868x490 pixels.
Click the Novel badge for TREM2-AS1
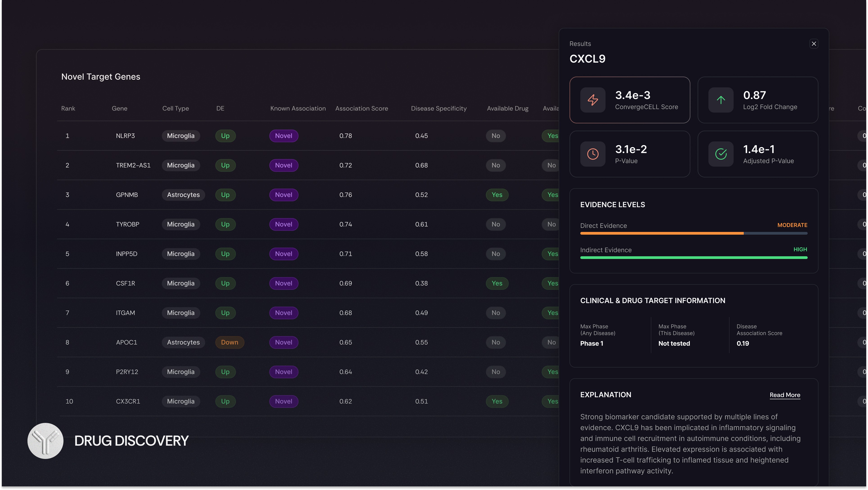(283, 166)
